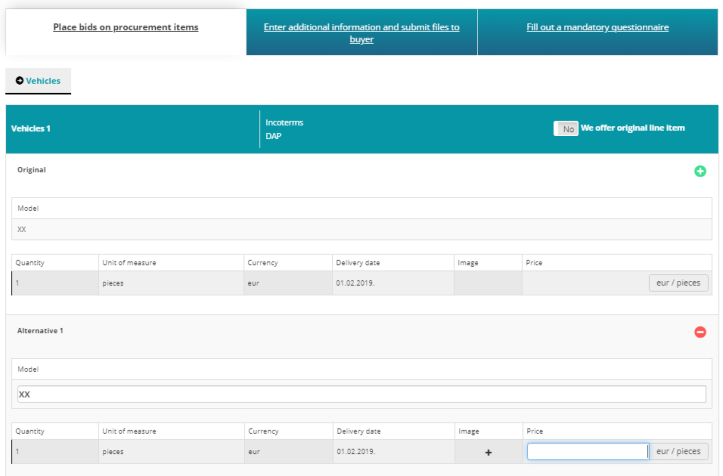
Task: Open Enter additional information and submit files tab
Action: click(362, 33)
